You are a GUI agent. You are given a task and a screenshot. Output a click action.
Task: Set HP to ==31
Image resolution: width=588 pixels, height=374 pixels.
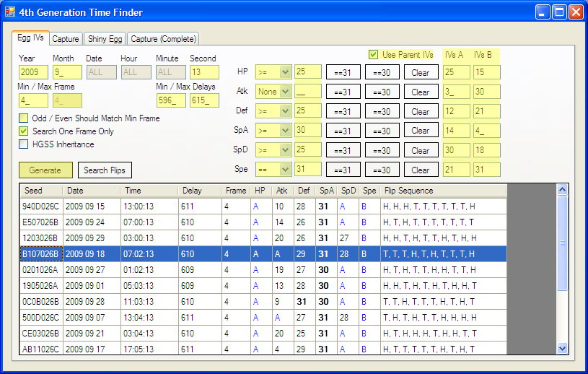[343, 72]
